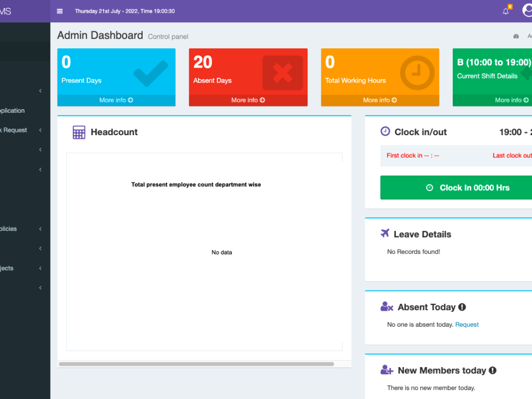532x399 pixels.
Task: Click the Total Working Hours clock icon
Action: (x=417, y=72)
